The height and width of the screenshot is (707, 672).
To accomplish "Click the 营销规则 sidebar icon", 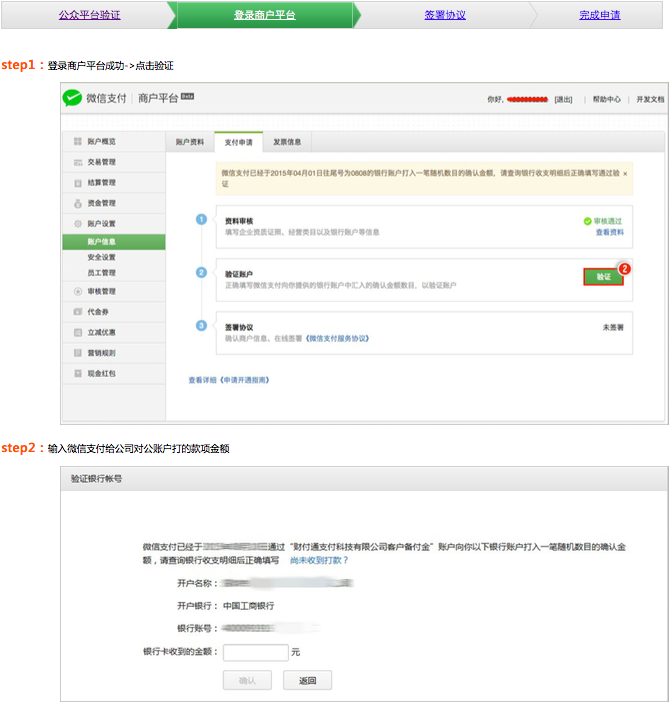I will (78, 353).
